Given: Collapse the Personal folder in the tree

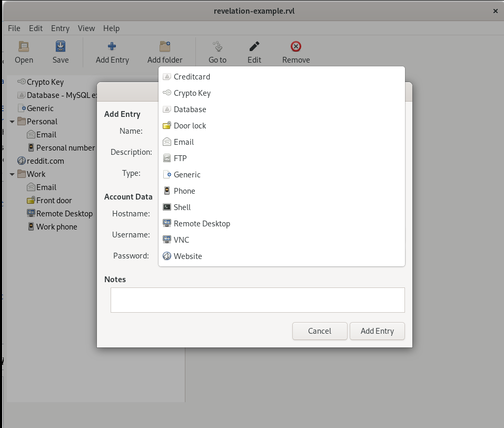Looking at the screenshot, I should (x=12, y=122).
